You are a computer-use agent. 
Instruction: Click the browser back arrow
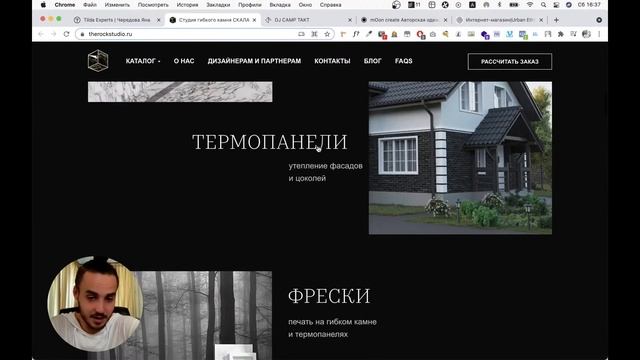pyautogui.click(x=41, y=34)
